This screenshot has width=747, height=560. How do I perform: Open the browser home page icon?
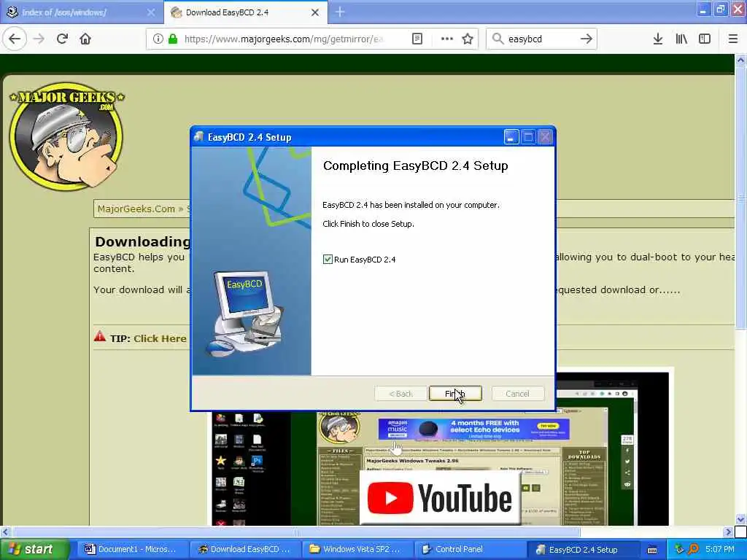pyautogui.click(x=85, y=39)
